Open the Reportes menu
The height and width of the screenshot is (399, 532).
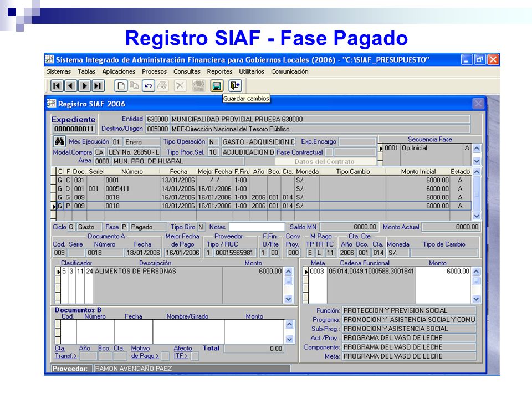tap(219, 71)
